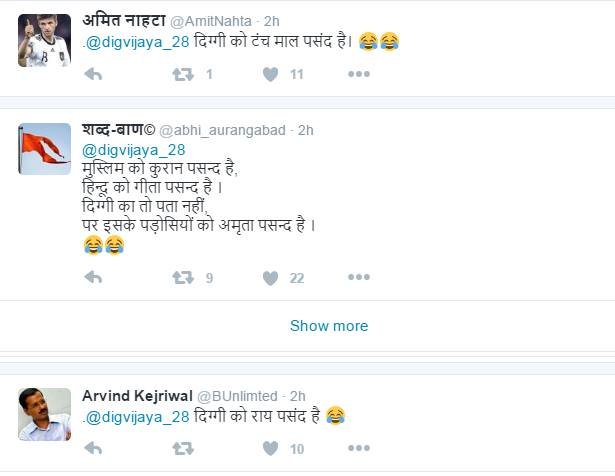Open timestamp of Arvind Kejriwal's tweet
The width and height of the screenshot is (615, 476).
coord(297,396)
